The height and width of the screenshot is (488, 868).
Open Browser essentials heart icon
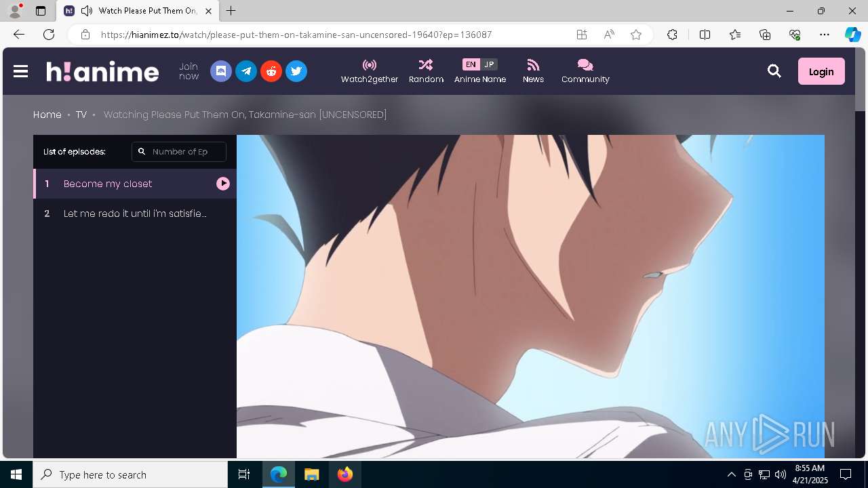[x=795, y=35]
